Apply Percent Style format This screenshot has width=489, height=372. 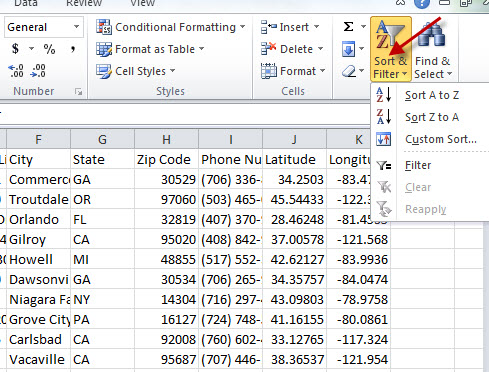(x=49, y=49)
